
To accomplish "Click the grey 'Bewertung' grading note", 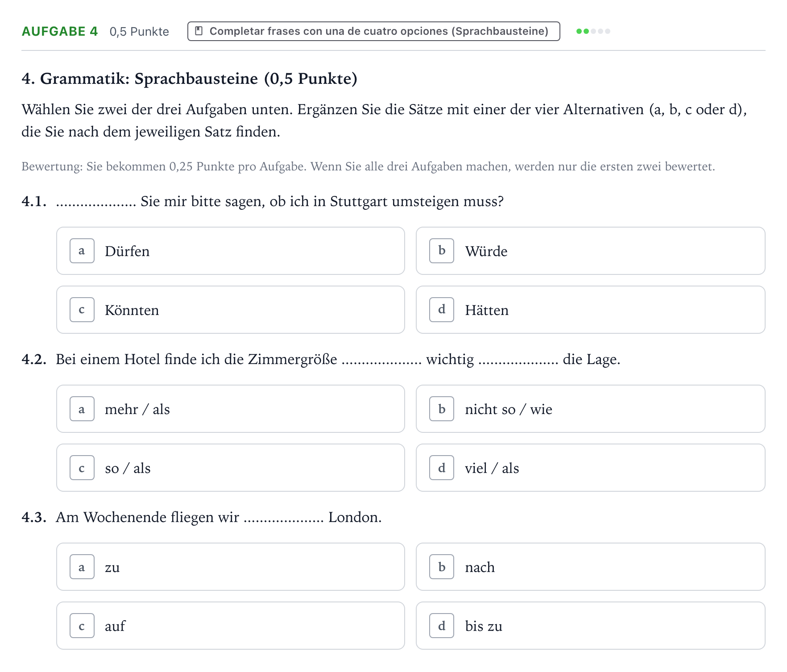I will click(x=369, y=166).
